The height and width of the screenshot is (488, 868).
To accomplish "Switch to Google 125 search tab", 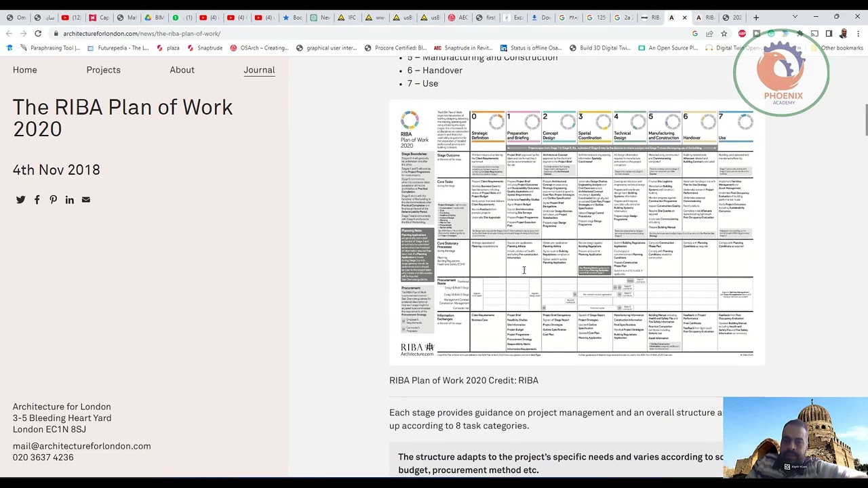I will pos(597,18).
